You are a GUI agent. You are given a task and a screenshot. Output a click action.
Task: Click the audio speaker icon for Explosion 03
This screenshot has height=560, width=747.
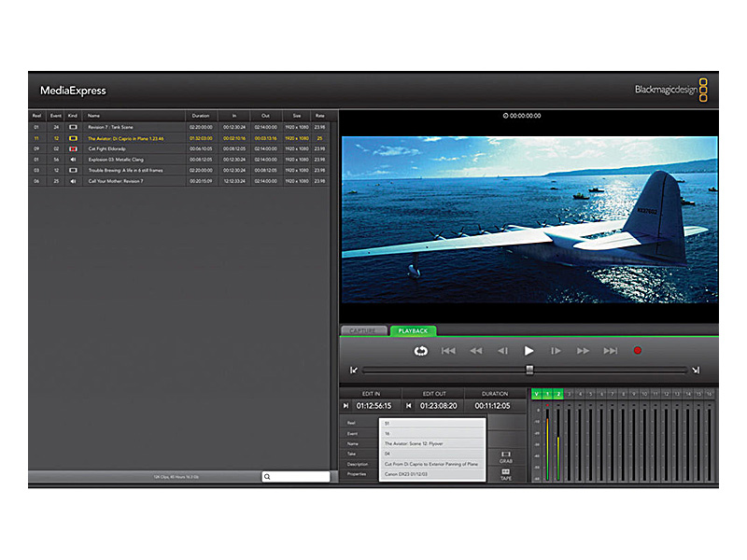[x=73, y=160]
